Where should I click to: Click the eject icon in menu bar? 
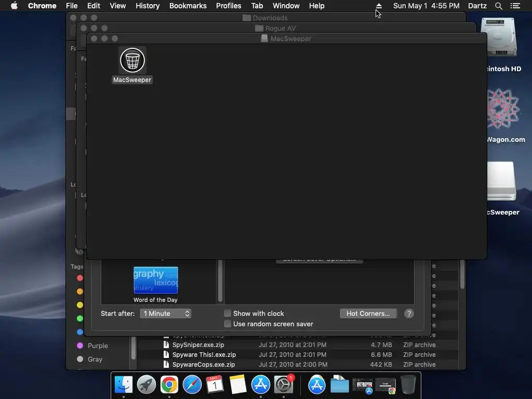pyautogui.click(x=379, y=6)
